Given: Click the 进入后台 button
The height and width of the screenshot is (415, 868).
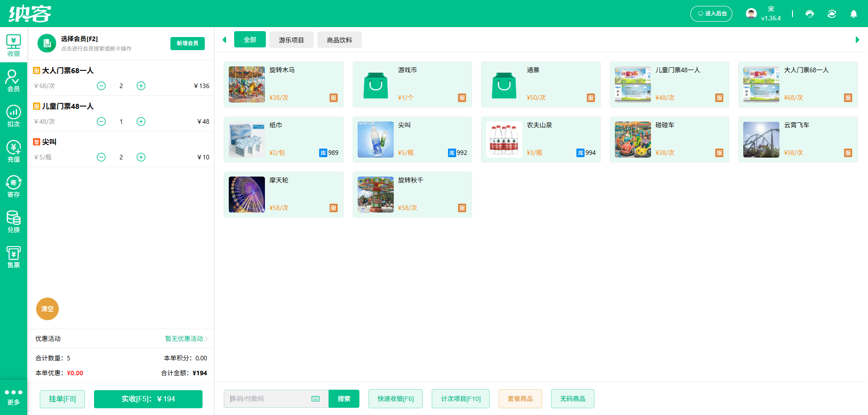Looking at the screenshot, I should [711, 14].
